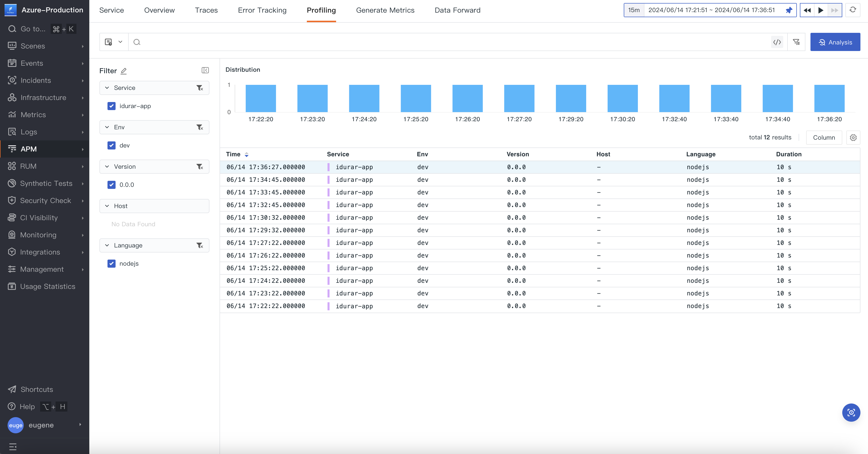Open the Scenes sidebar icon
The width and height of the screenshot is (868, 454).
coord(12,46)
